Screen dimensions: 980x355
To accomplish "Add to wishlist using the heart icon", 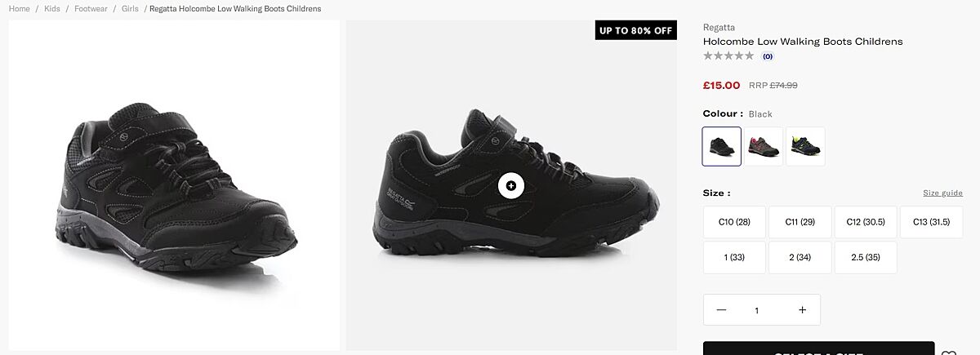I will 949,353.
